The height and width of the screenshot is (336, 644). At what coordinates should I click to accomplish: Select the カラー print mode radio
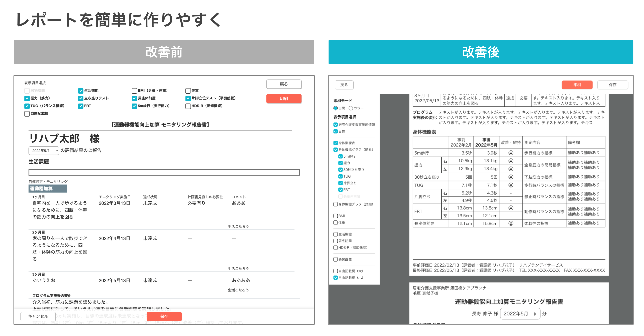351,108
